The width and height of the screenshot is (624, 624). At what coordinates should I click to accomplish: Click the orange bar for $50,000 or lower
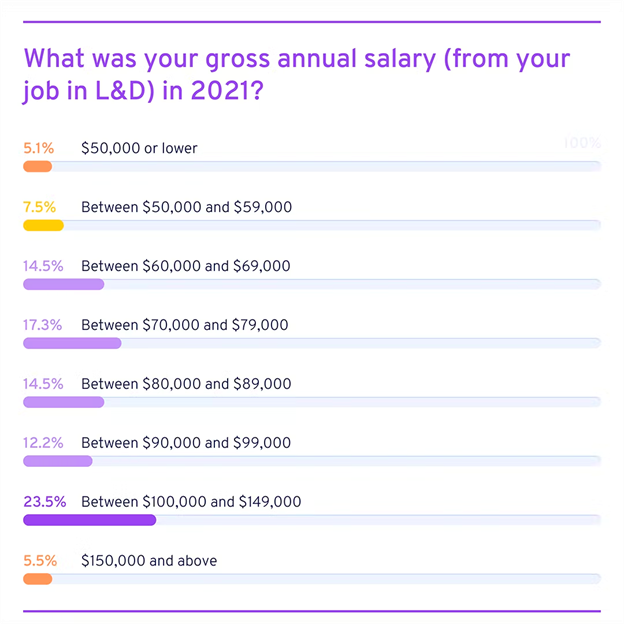(x=37, y=166)
